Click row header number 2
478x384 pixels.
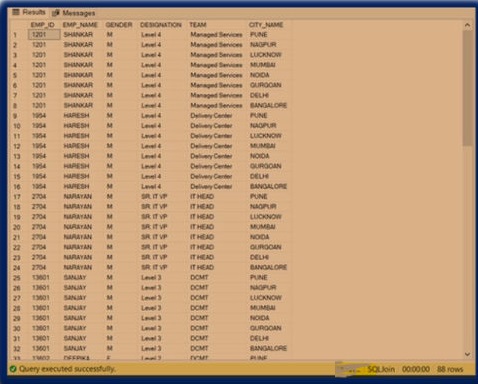15,45
